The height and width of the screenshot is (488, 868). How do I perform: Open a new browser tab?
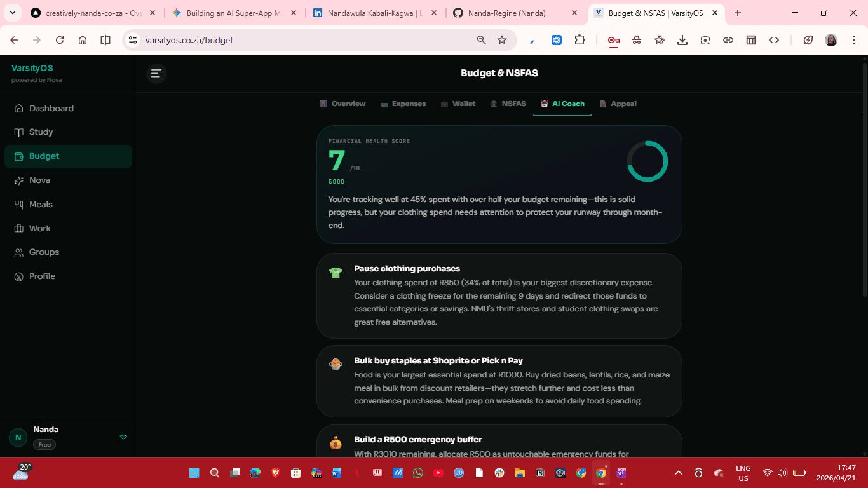[738, 13]
